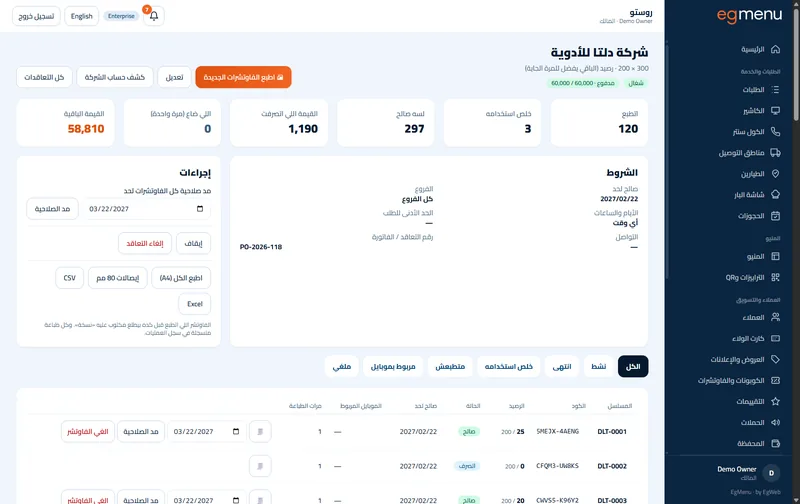Click the calendar icon beside الحجوزات

point(776,216)
